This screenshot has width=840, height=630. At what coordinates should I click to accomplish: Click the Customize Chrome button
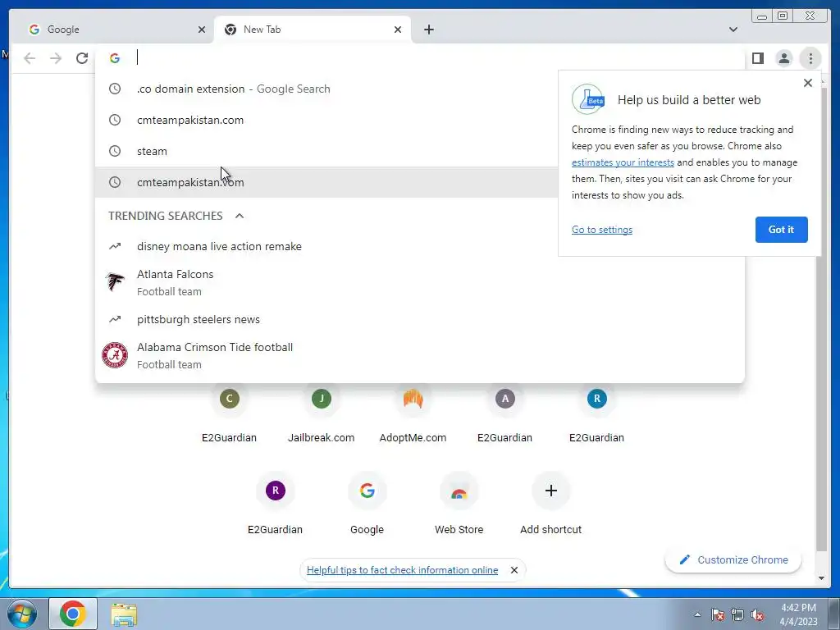(x=733, y=559)
